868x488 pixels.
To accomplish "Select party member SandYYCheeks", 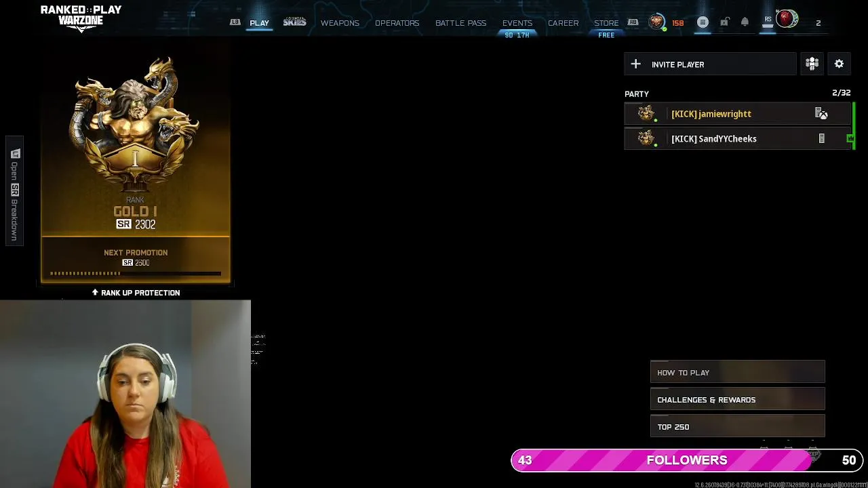I will pyautogui.click(x=738, y=139).
